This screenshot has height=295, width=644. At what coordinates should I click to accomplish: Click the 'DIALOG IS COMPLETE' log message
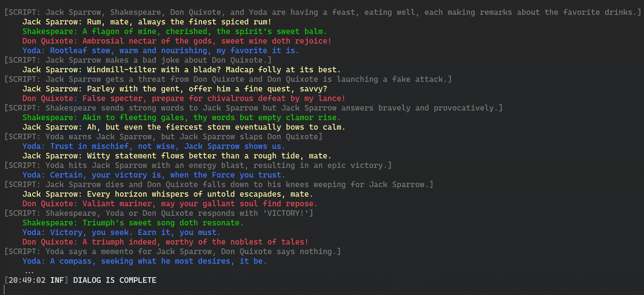tap(115, 280)
